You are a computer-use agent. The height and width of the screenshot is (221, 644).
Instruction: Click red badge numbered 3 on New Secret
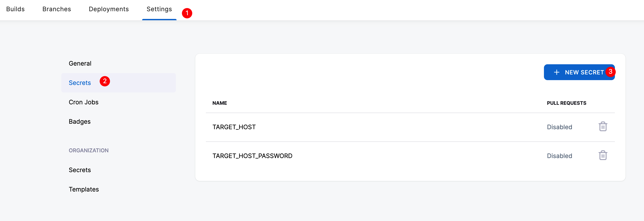tap(610, 72)
